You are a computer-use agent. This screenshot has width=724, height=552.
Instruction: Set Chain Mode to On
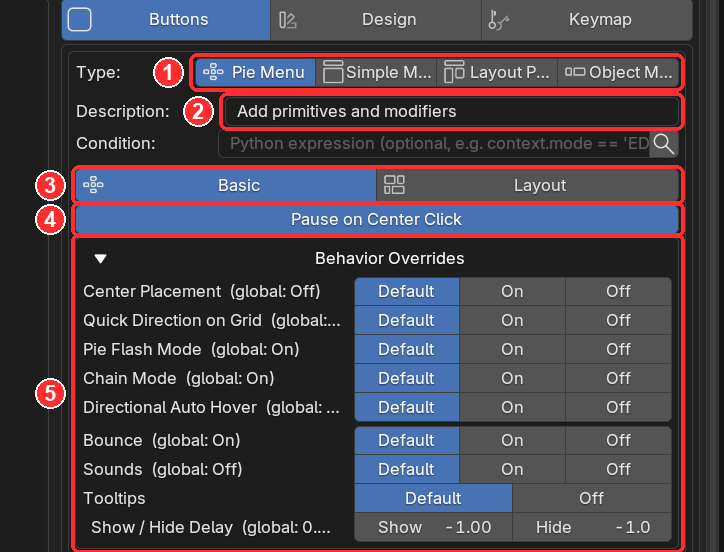click(512, 378)
